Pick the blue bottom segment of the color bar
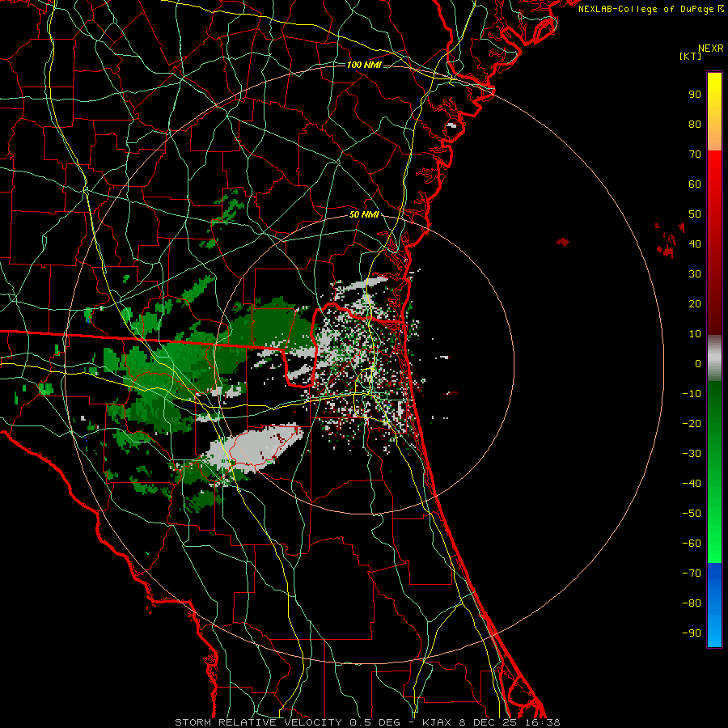This screenshot has height=728, width=728. (x=714, y=605)
